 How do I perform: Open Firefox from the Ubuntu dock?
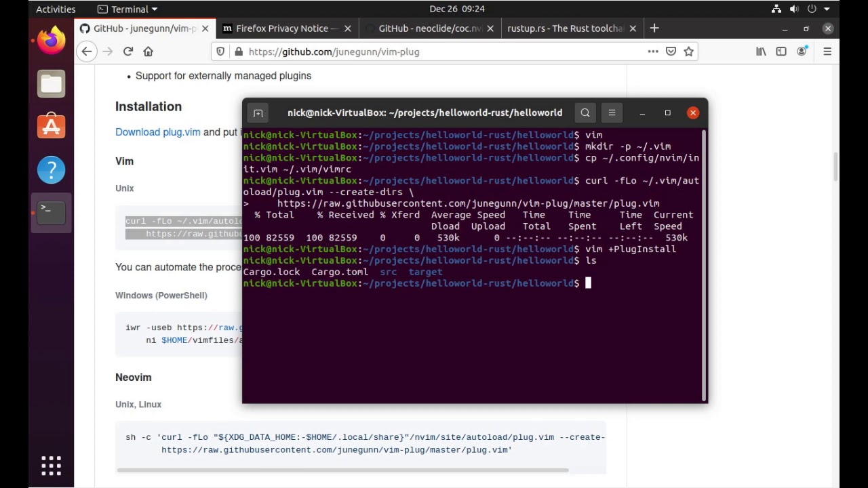pyautogui.click(x=52, y=40)
